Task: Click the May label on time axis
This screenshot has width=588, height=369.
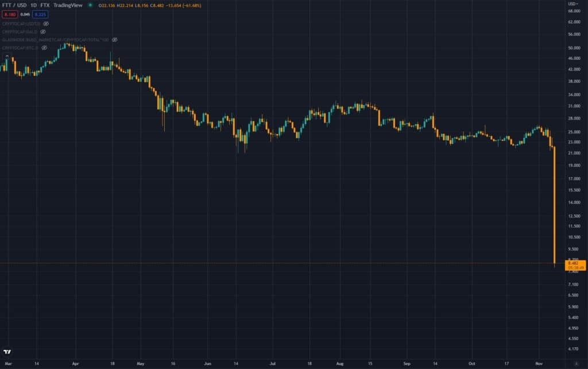Action: point(141,363)
